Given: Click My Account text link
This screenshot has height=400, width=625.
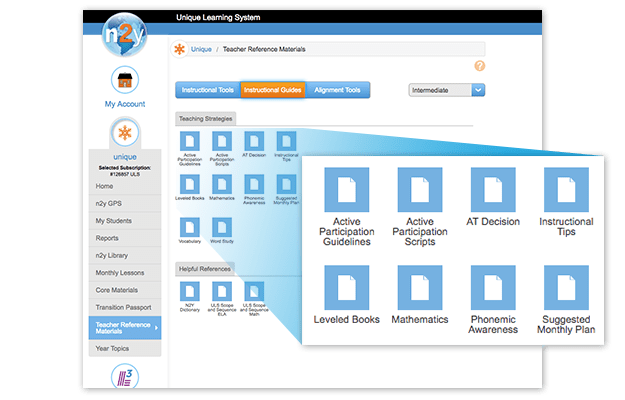Looking at the screenshot, I should point(125,104).
